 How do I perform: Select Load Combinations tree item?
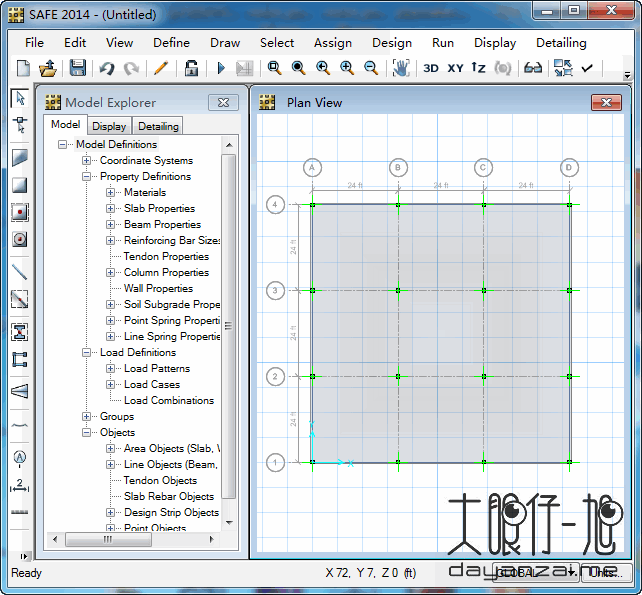click(169, 400)
